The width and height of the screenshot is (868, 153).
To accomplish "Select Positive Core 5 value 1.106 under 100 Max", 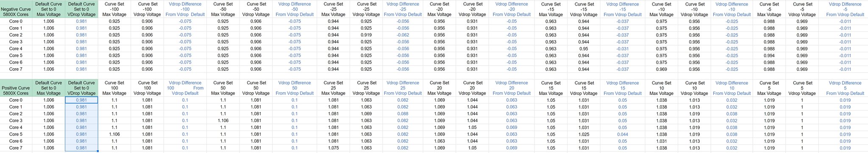I will [114, 134].
